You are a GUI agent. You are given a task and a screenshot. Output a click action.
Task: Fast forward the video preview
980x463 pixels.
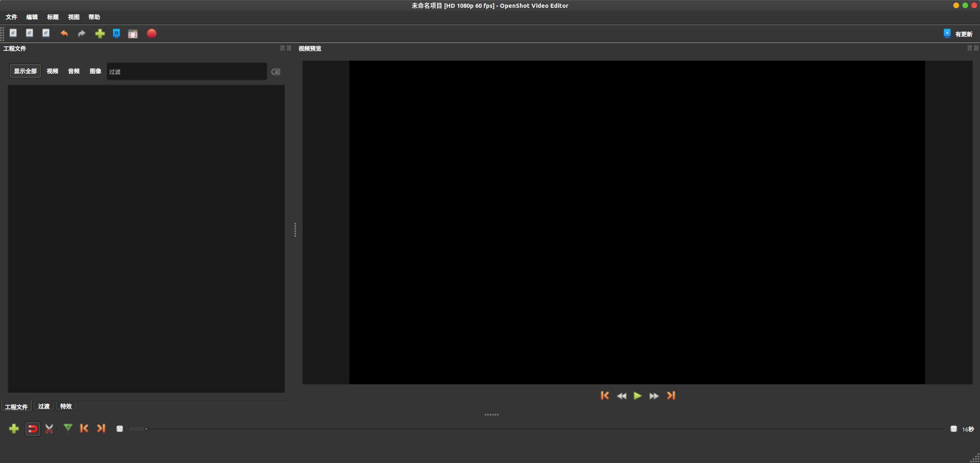tap(654, 396)
